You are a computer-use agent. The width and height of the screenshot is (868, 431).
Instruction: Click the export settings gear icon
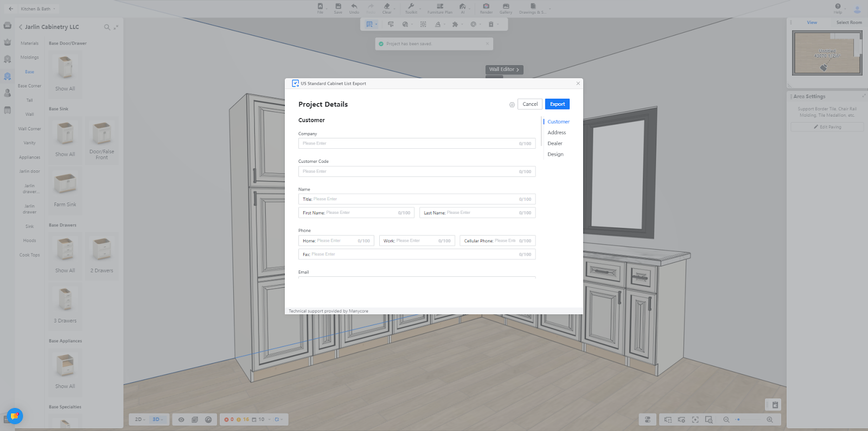(512, 105)
